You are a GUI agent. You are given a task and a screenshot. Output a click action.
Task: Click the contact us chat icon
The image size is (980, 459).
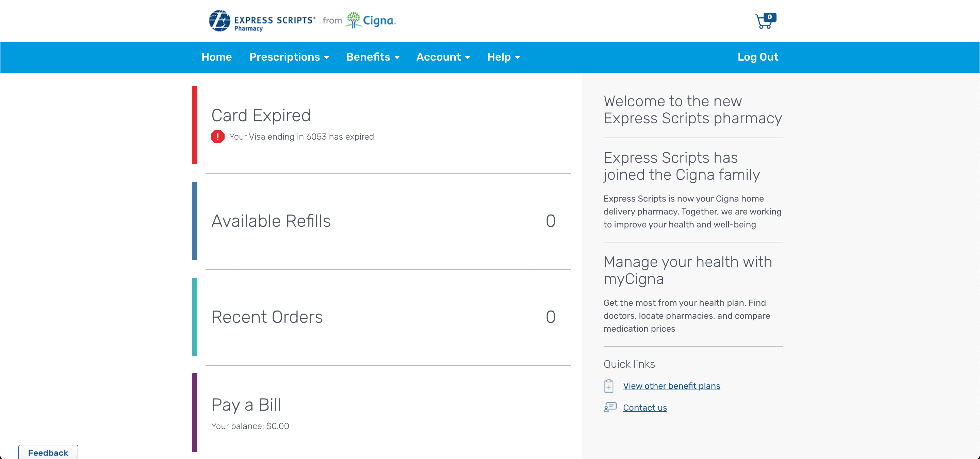pyautogui.click(x=610, y=408)
